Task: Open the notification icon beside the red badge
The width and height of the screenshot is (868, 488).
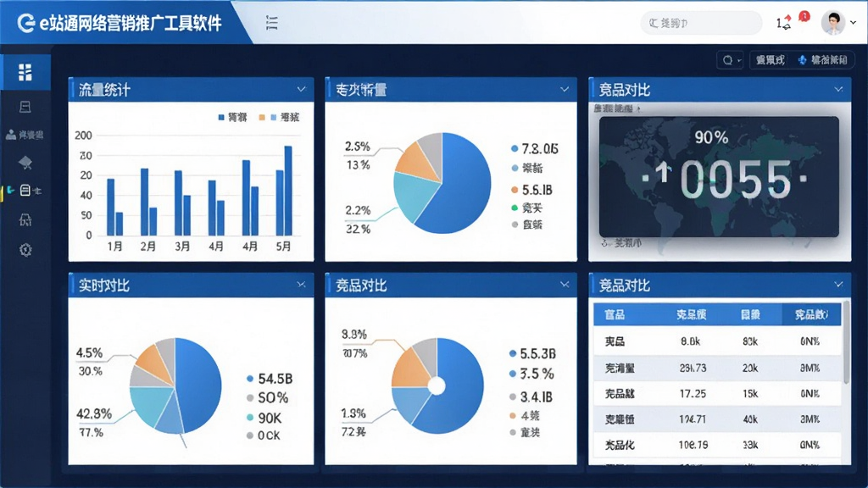Action: [784, 23]
